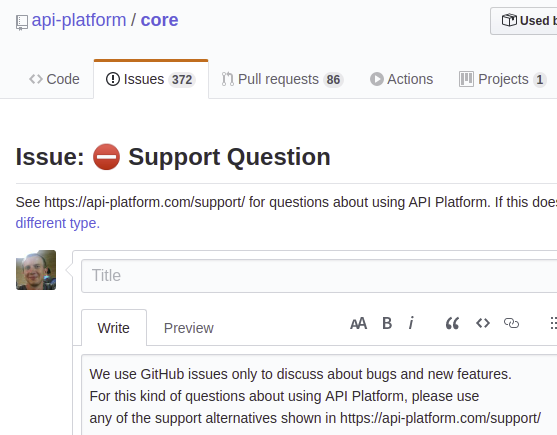Click the Projects count badge 1

(540, 80)
